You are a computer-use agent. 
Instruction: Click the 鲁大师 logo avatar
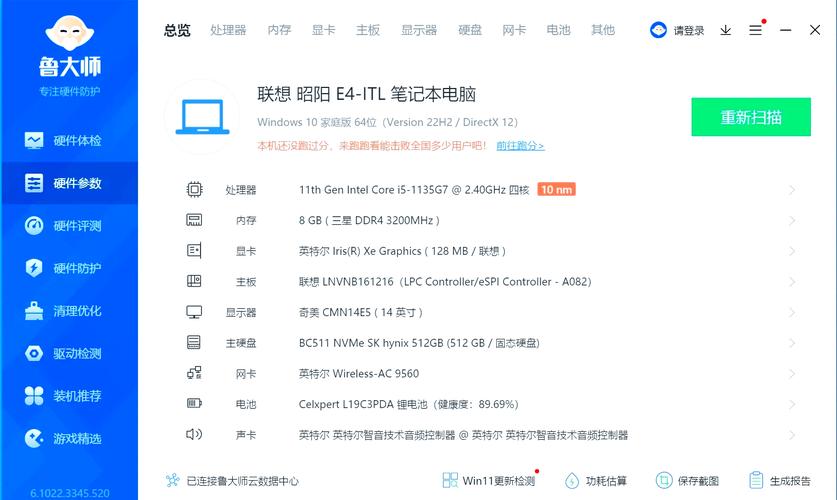pyautogui.click(x=70, y=34)
